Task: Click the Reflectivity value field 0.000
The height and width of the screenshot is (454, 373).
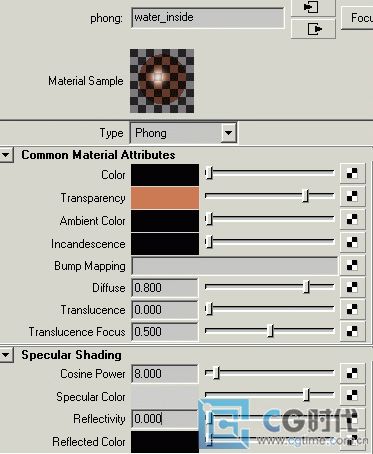Action: (x=165, y=419)
